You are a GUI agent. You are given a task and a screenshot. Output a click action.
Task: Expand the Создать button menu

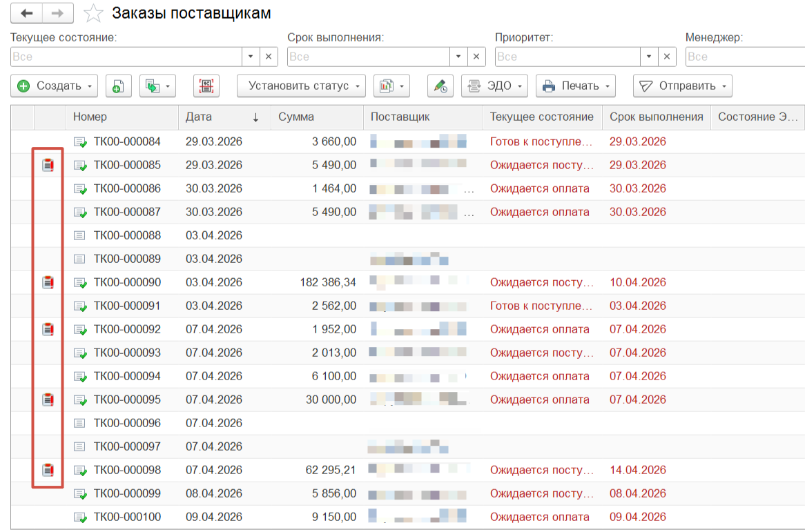[90, 86]
